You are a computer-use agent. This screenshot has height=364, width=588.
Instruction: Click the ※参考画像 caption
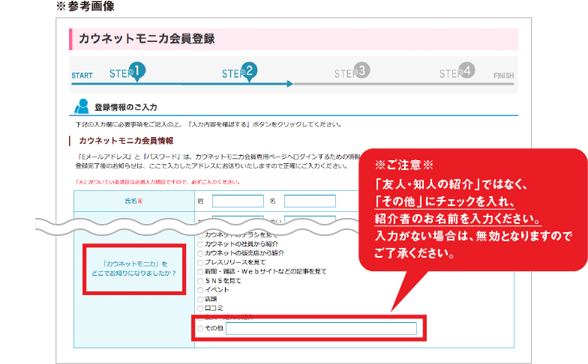[85, 6]
